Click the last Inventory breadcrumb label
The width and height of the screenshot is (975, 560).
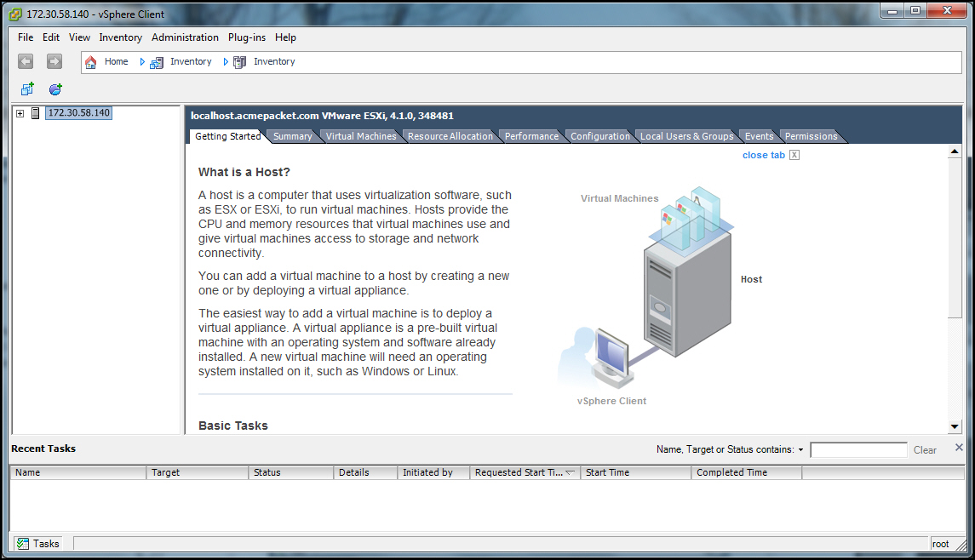coord(274,61)
